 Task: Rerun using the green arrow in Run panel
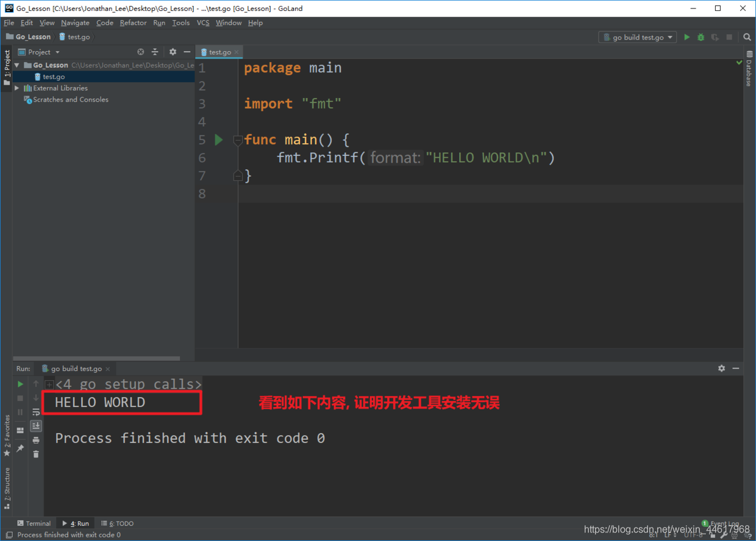20,384
